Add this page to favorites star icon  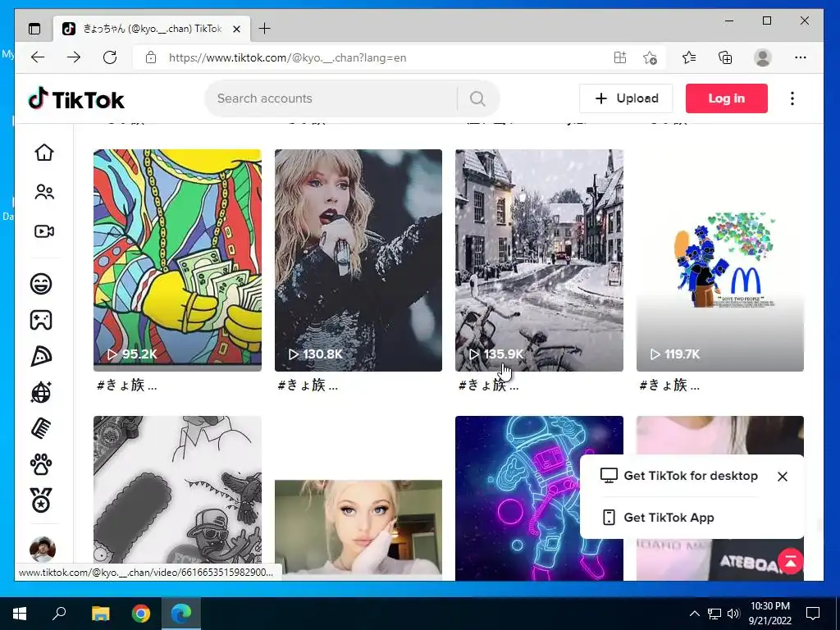[650, 57]
